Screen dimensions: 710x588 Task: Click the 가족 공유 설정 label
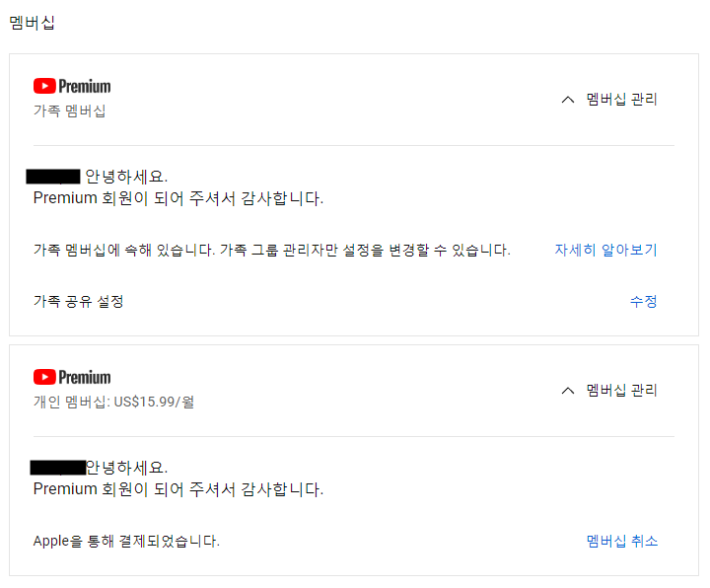tap(79, 301)
